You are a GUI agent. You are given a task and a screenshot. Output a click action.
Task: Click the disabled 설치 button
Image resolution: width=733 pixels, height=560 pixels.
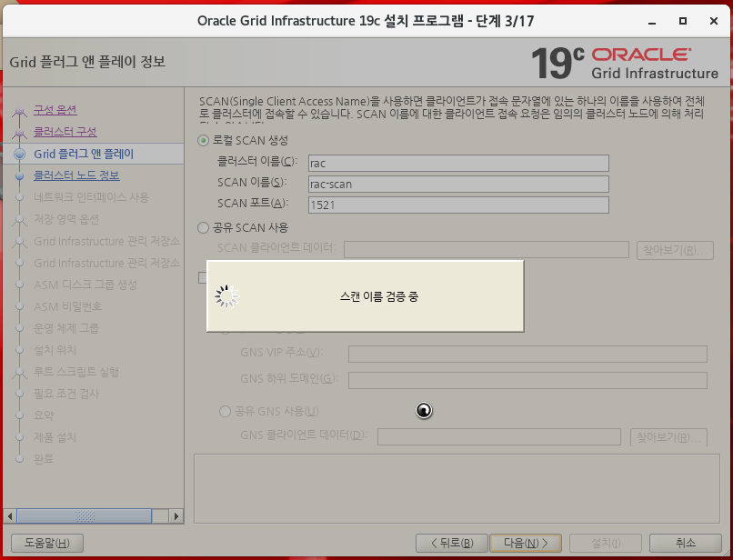pos(606,543)
